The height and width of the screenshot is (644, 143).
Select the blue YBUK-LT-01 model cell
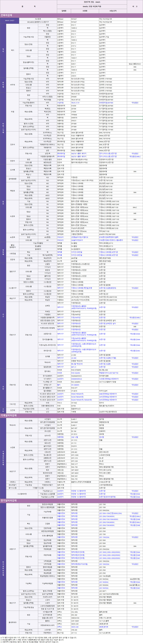point(85,103)
